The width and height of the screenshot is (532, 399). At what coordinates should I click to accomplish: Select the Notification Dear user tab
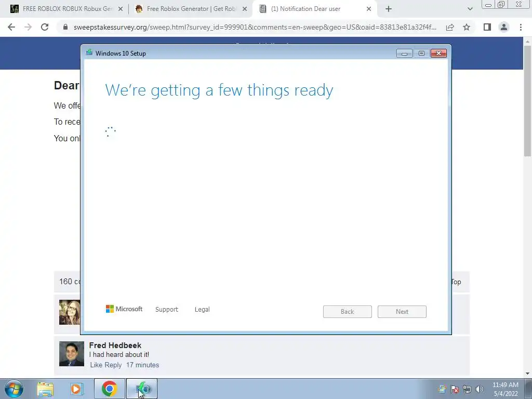[x=305, y=9]
